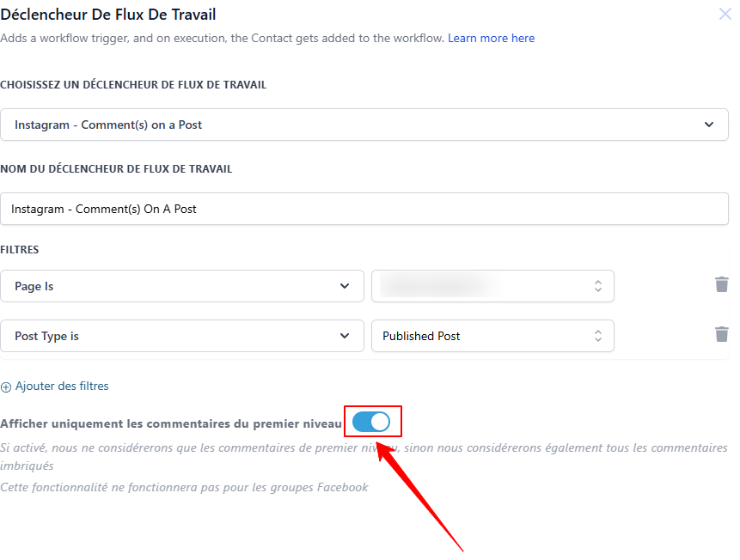
Task: Expand the "Post Type is" filter dropdown
Action: pyautogui.click(x=182, y=336)
